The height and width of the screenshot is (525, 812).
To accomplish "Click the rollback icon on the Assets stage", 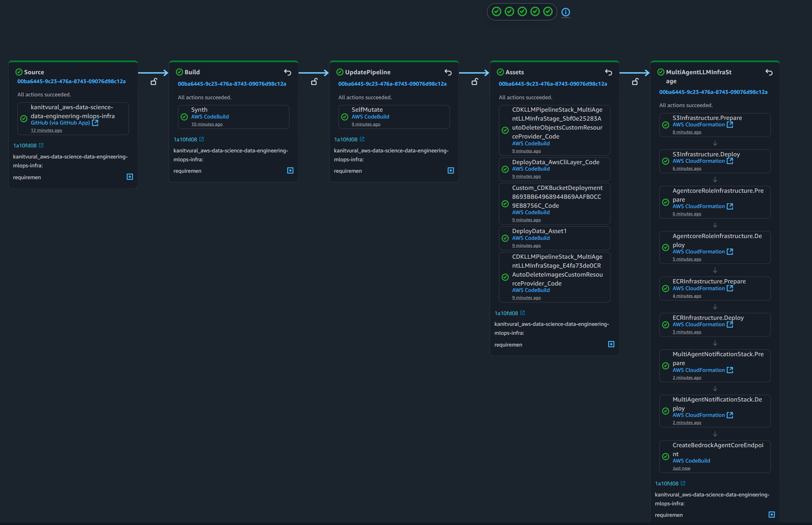I will click(608, 72).
